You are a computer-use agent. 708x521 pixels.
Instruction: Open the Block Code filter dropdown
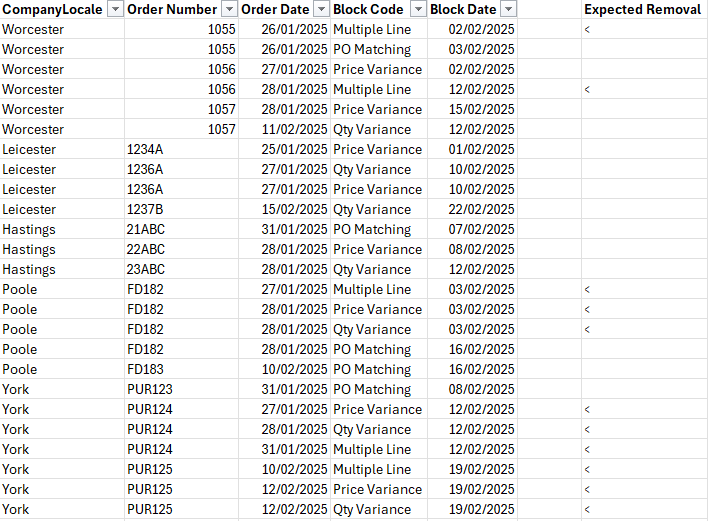(x=418, y=9)
